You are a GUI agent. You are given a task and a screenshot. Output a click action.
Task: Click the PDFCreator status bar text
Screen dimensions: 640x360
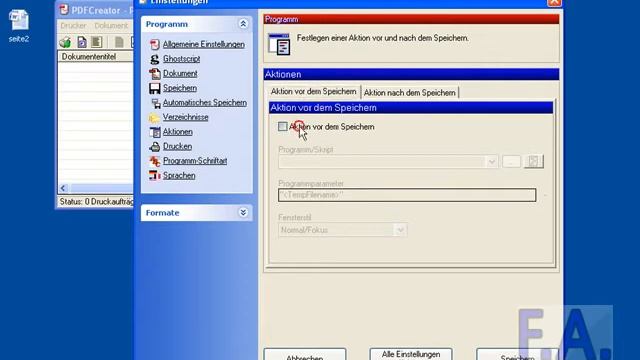coord(96,202)
